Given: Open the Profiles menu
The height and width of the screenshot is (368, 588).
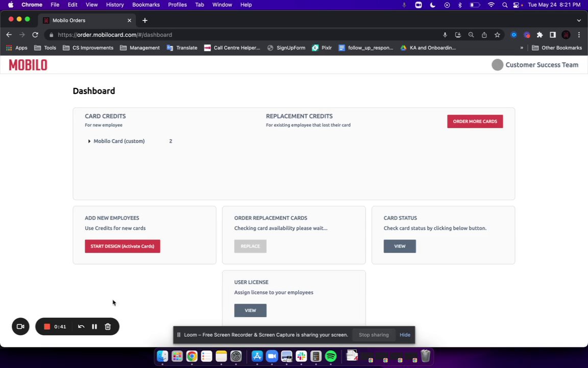Looking at the screenshot, I should (x=178, y=5).
